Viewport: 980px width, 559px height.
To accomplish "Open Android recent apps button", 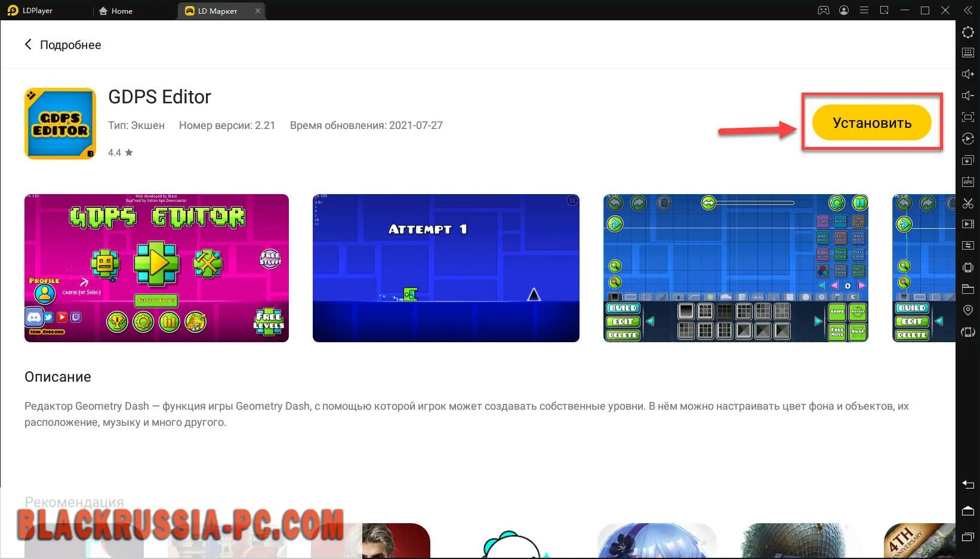I will (968, 537).
